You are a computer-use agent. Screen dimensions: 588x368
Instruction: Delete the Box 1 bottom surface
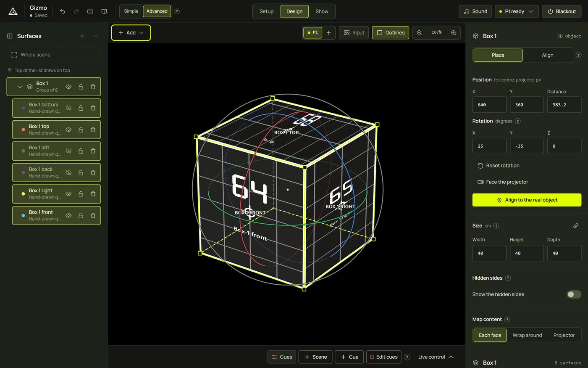coord(93,108)
